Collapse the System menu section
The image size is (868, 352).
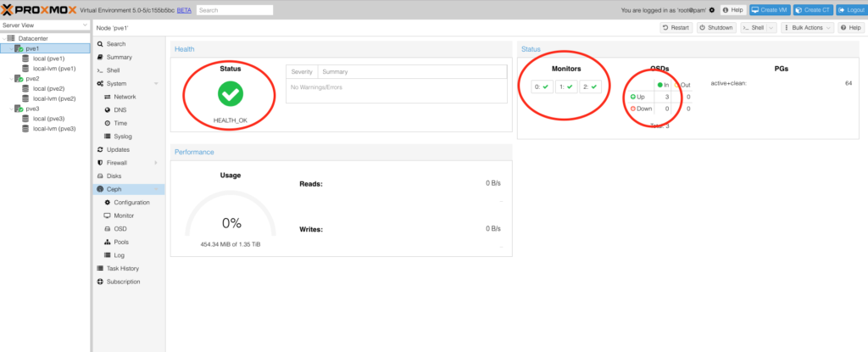coord(156,84)
